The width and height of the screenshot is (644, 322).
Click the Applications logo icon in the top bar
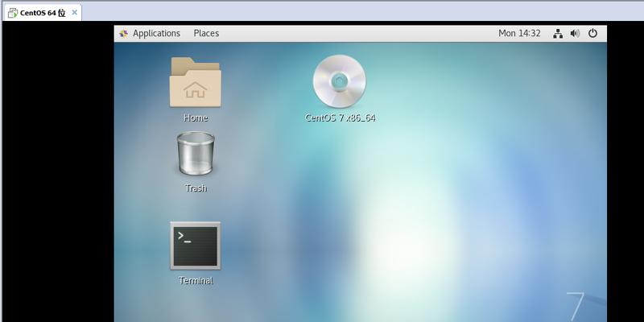pyautogui.click(x=123, y=34)
